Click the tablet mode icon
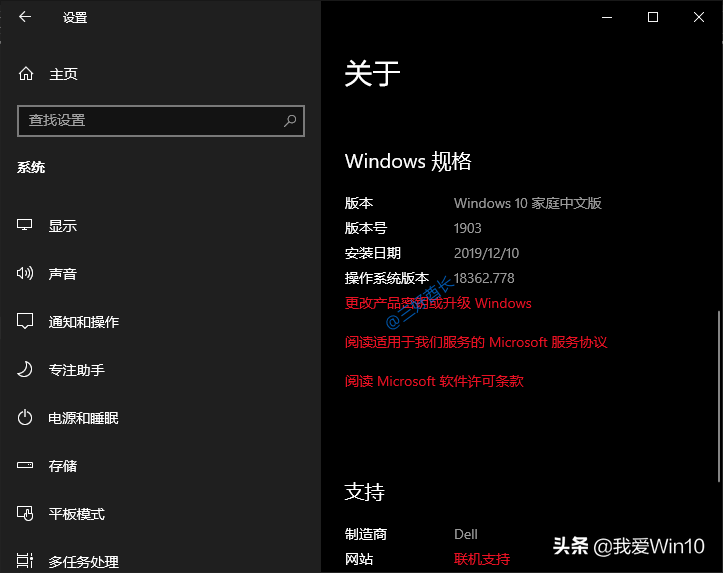The width and height of the screenshot is (723, 573). [x=25, y=513]
